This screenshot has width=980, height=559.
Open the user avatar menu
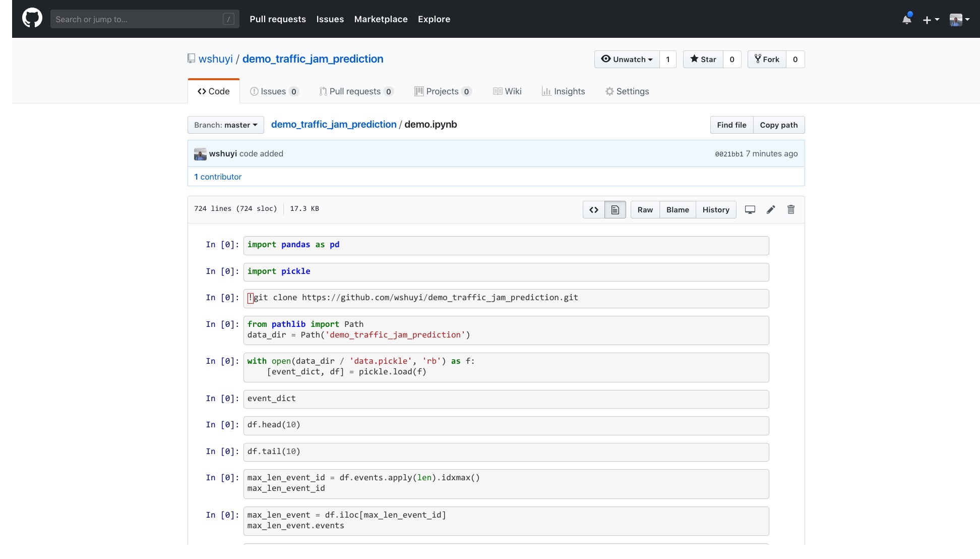pos(959,20)
